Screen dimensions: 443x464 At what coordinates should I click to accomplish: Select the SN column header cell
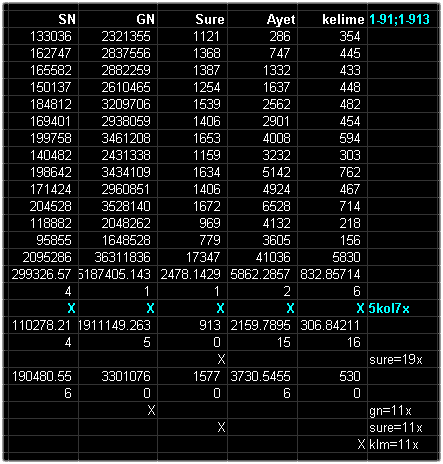41,19
